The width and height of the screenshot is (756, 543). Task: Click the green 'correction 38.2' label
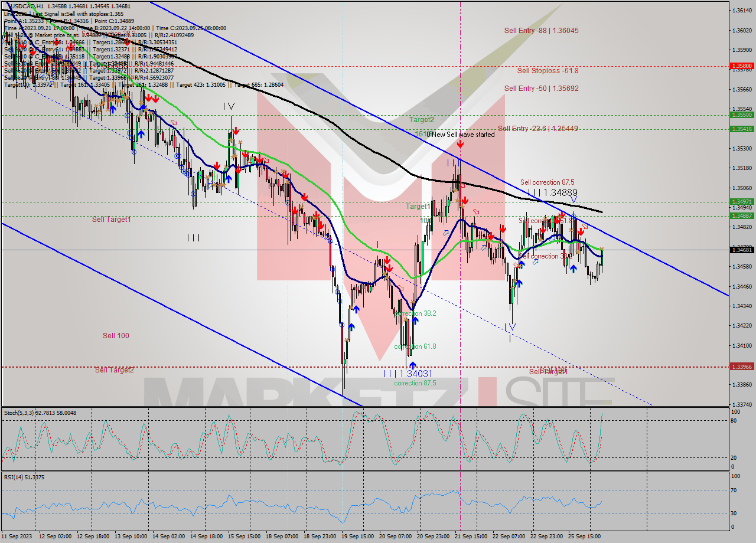pos(415,313)
